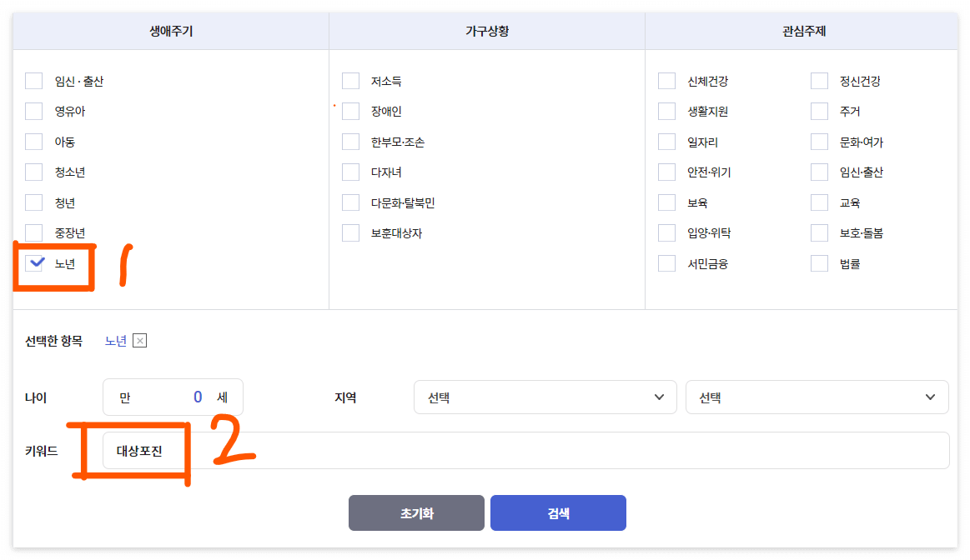
Task: Select the 아동 checkbox
Action: pos(33,142)
